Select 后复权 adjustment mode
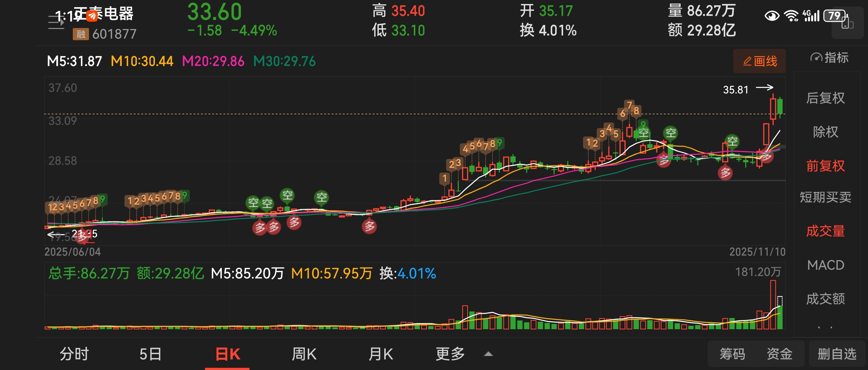 tap(825, 98)
